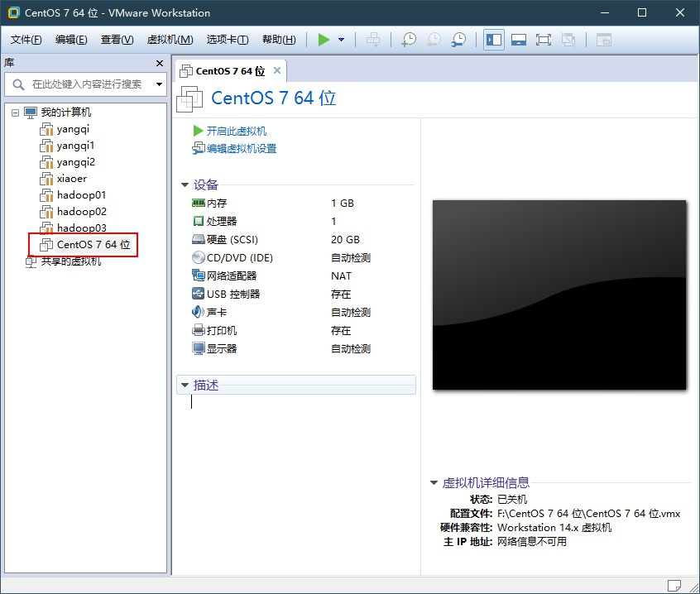Open the 选项卡(T) menu
Image resolution: width=700 pixels, height=594 pixels.
[x=228, y=40]
